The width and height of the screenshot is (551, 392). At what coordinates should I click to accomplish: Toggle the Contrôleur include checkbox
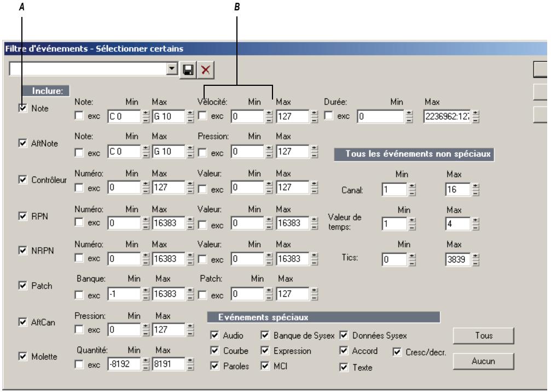(22, 180)
